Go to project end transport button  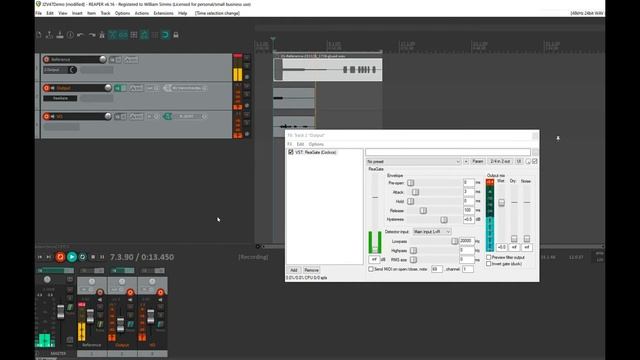click(49, 257)
